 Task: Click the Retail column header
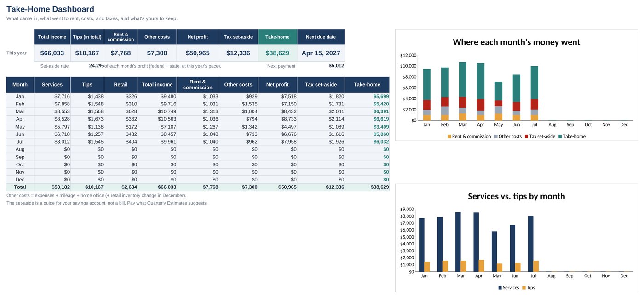tap(121, 85)
